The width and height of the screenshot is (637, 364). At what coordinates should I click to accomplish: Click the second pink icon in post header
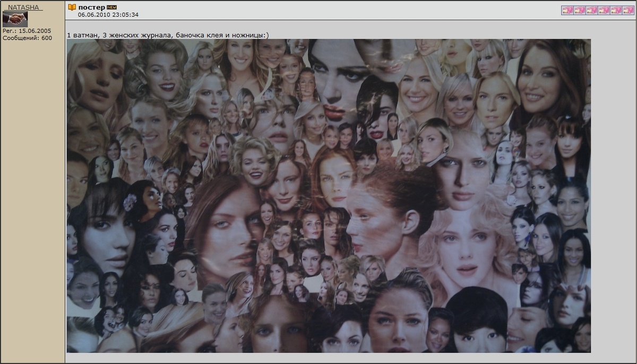[580, 10]
